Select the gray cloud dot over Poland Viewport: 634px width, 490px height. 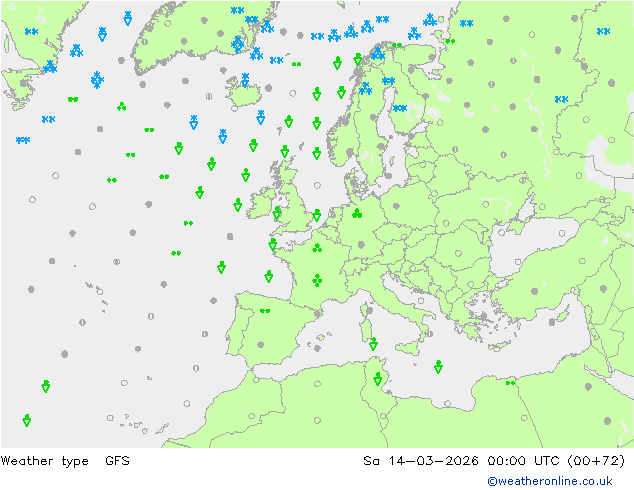pos(396,206)
